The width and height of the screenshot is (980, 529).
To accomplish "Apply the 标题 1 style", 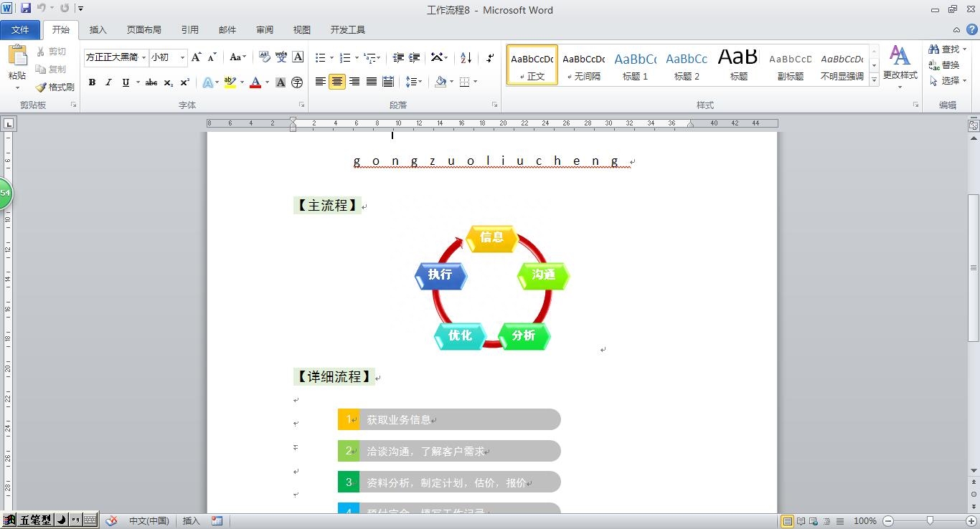I will click(635, 65).
